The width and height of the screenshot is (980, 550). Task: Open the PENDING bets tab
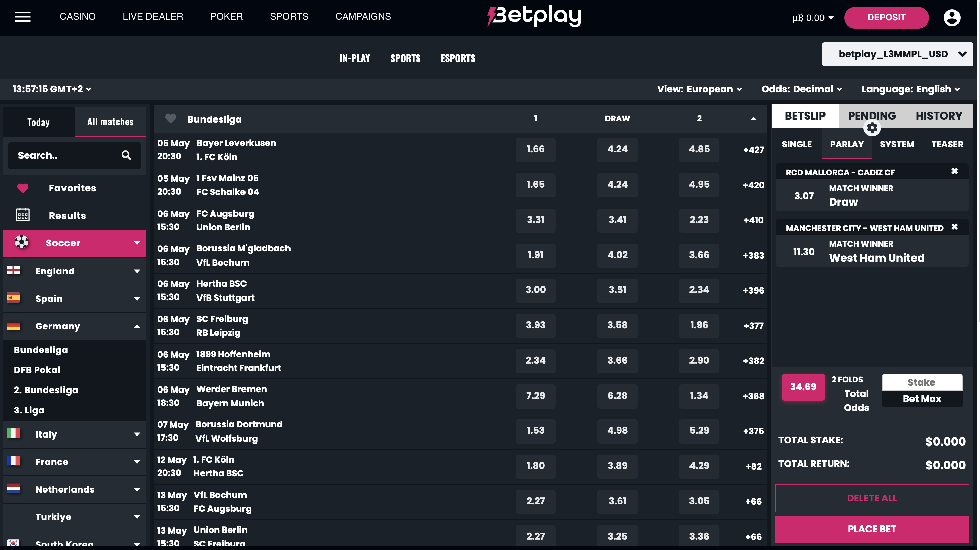[872, 116]
